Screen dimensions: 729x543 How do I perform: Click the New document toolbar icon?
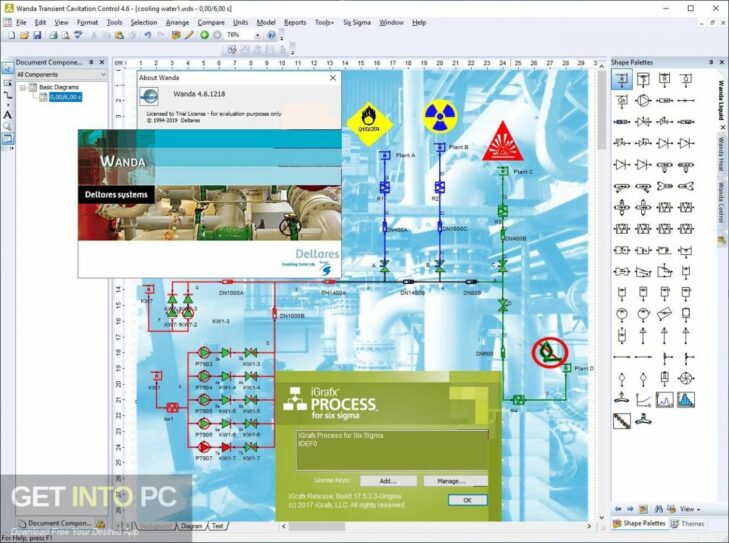(12, 35)
